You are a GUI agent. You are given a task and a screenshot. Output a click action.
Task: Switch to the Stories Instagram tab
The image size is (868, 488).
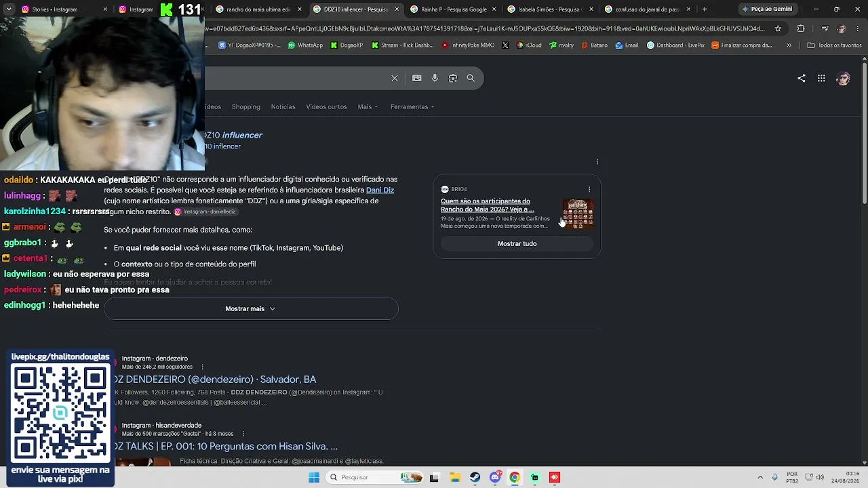[x=64, y=9]
